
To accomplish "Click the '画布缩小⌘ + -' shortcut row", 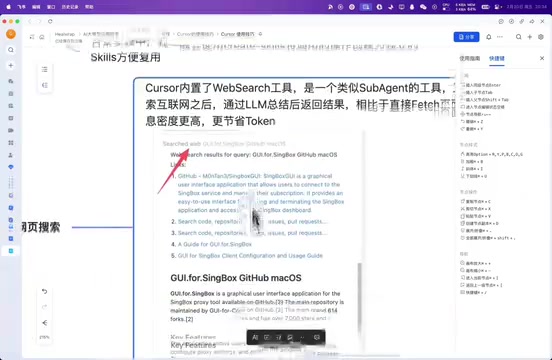I will [x=476, y=271].
